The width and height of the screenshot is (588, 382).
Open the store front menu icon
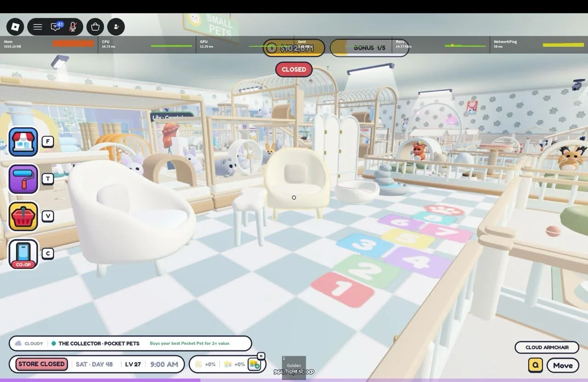tap(23, 142)
